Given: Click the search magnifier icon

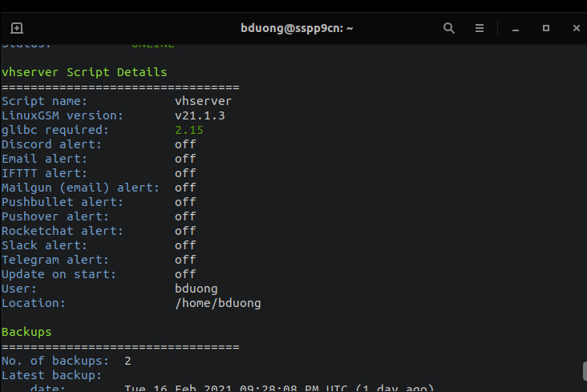Looking at the screenshot, I should coord(449,27).
